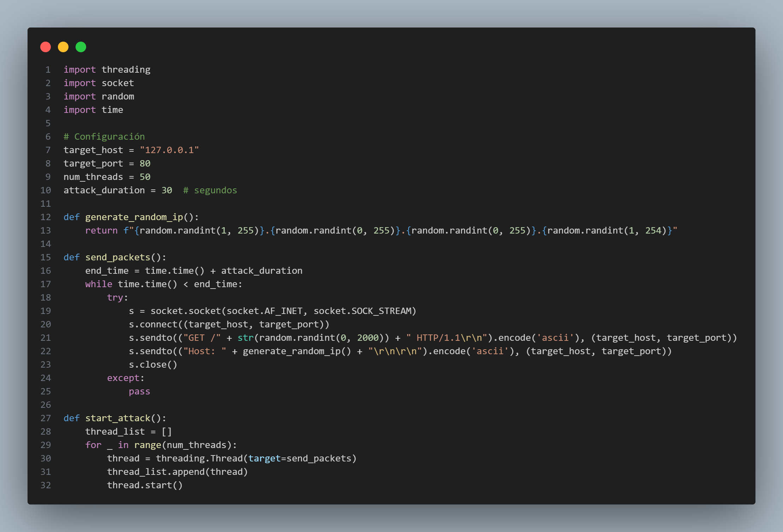This screenshot has width=783, height=532.
Task: Click the 'while' keyword on line 17
Action: [98, 284]
